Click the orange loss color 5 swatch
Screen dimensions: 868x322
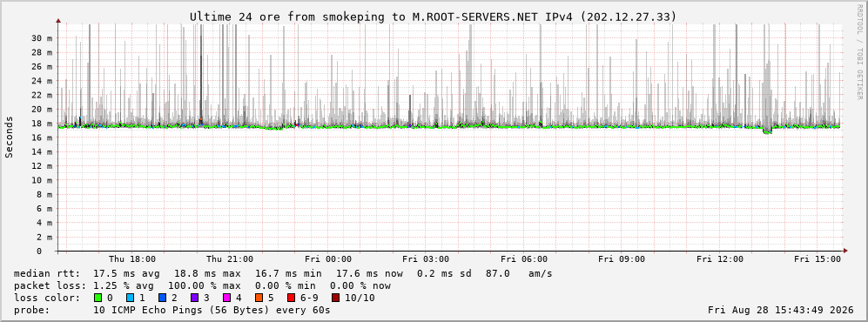(259, 299)
